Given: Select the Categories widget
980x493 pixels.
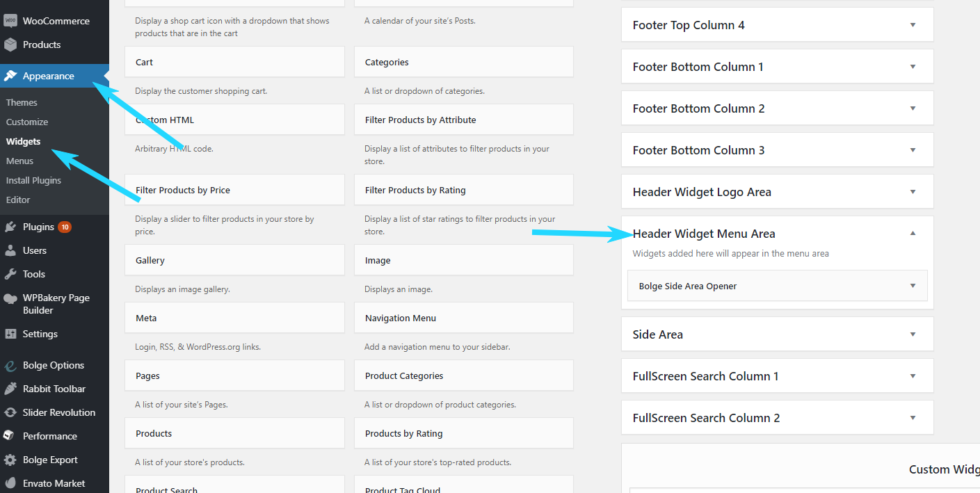Looking at the screenshot, I should click(464, 62).
